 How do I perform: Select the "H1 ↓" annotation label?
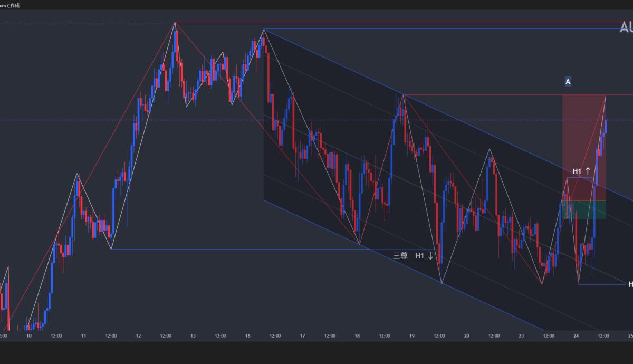tap(424, 256)
